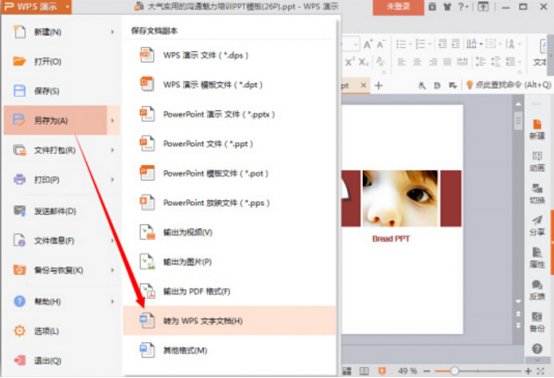Screen dimensions: 554x378
Task: Choose 发送邮件(D) send mail entry
Action: pos(62,211)
